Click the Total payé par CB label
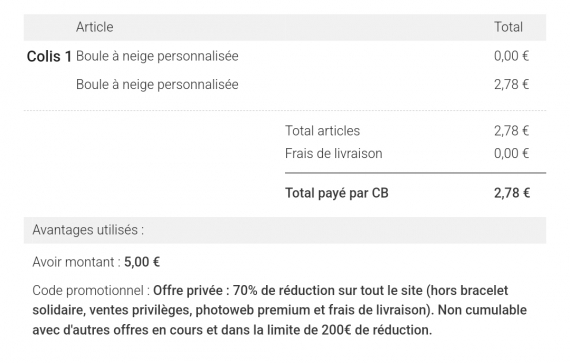Screen dimensions: 570x363 tap(337, 193)
